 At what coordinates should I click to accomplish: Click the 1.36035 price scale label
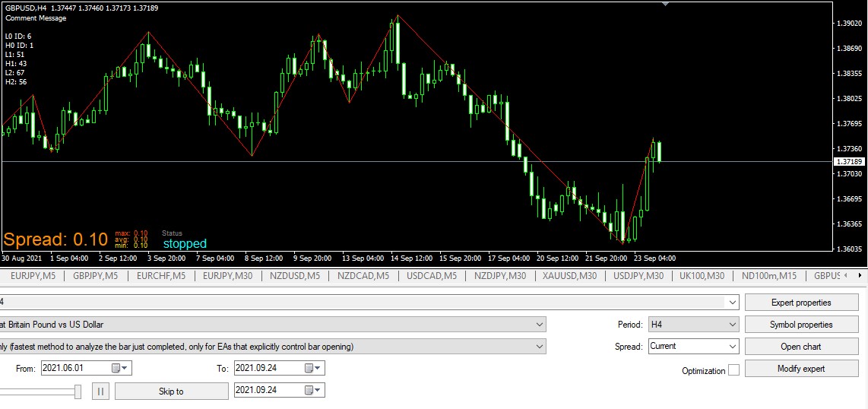click(851, 249)
